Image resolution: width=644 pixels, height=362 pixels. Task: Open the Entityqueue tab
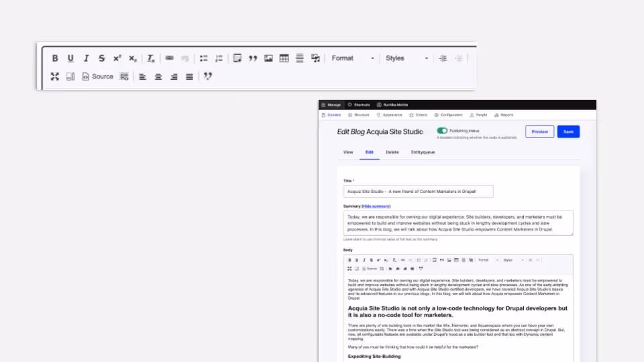tap(423, 152)
